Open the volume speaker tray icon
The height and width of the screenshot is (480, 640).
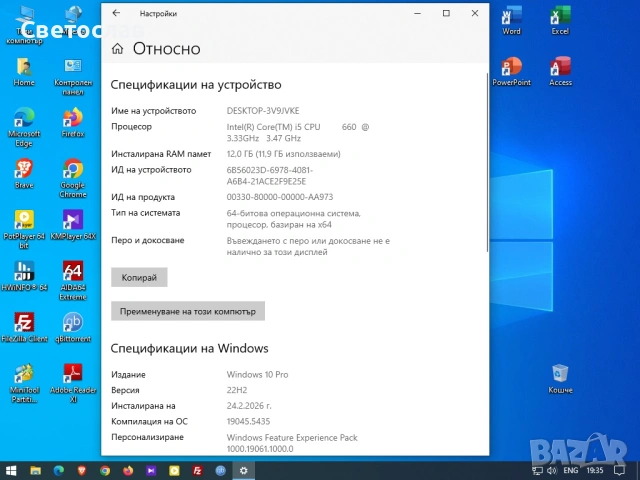pos(552,471)
